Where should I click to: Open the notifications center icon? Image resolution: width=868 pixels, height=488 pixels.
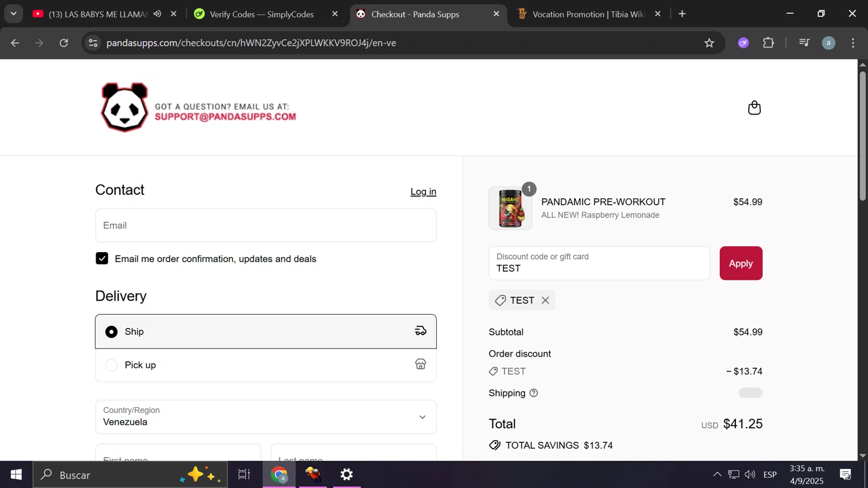click(845, 475)
